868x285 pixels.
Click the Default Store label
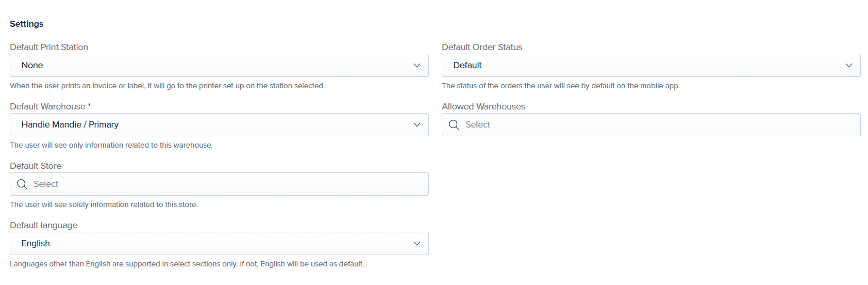(36, 166)
